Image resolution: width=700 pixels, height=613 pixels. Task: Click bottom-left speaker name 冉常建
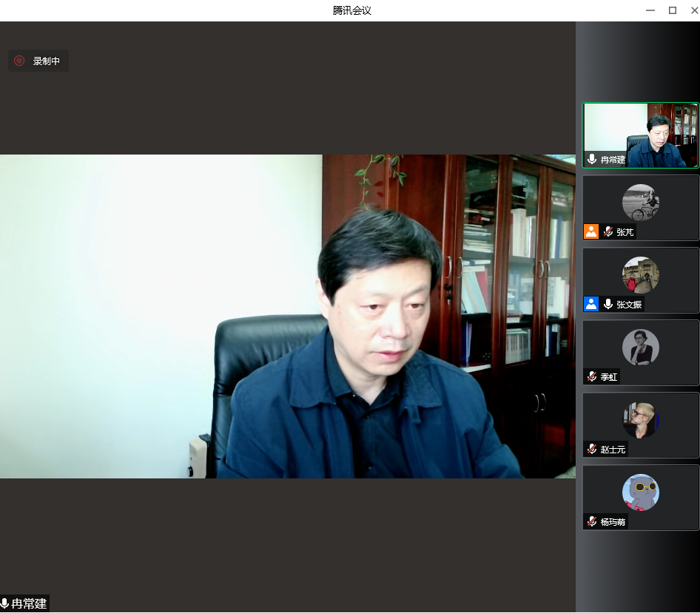29,603
